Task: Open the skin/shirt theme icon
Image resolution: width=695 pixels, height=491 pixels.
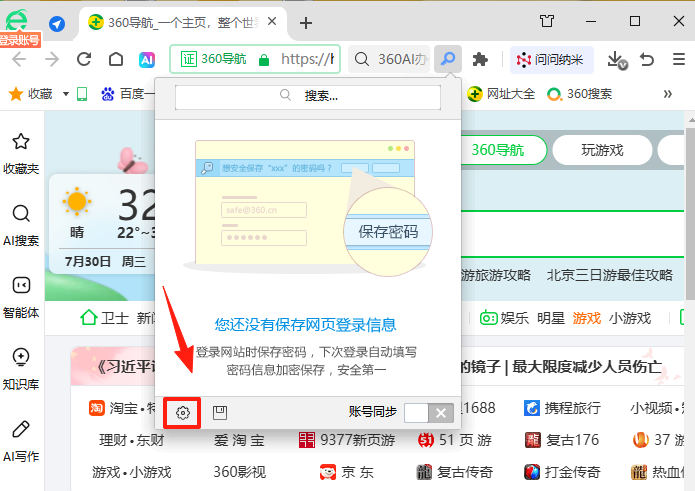Action: point(547,21)
